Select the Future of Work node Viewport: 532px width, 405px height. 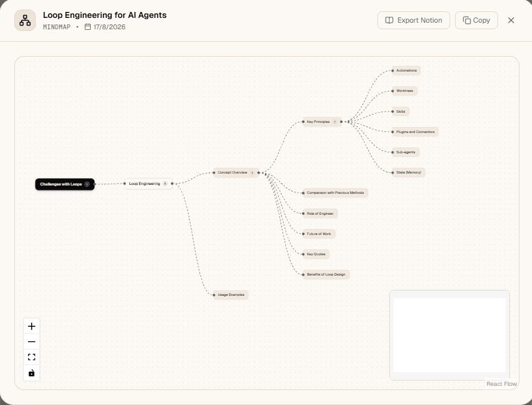click(x=319, y=234)
